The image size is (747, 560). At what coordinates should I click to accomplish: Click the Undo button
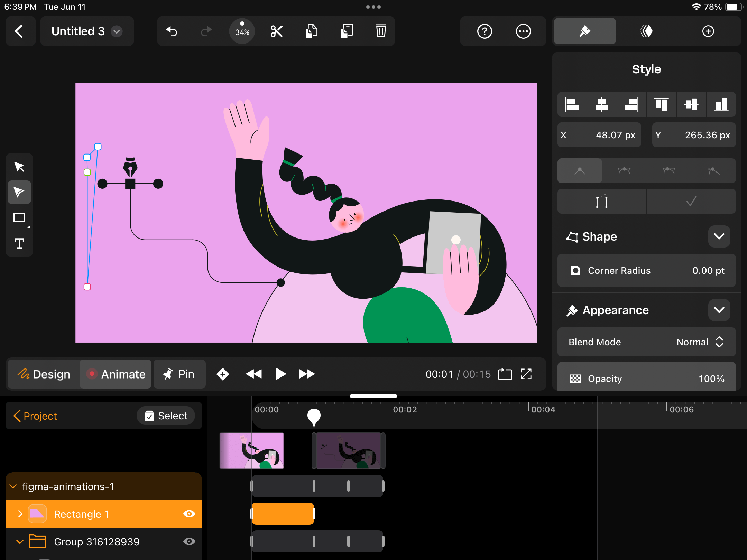172,32
